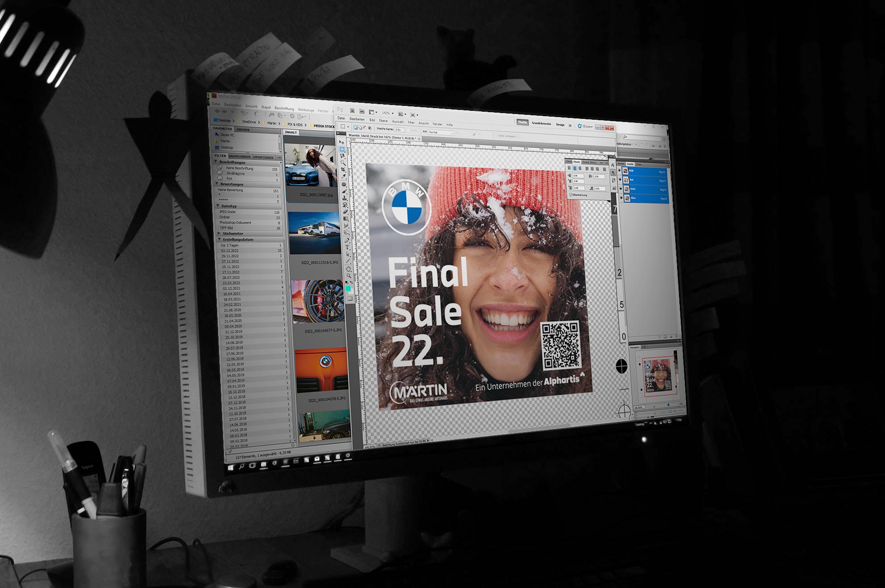Viewport: 885px width, 588px height.
Task: Go to PIX & VIDS in path bar
Action: (295, 125)
